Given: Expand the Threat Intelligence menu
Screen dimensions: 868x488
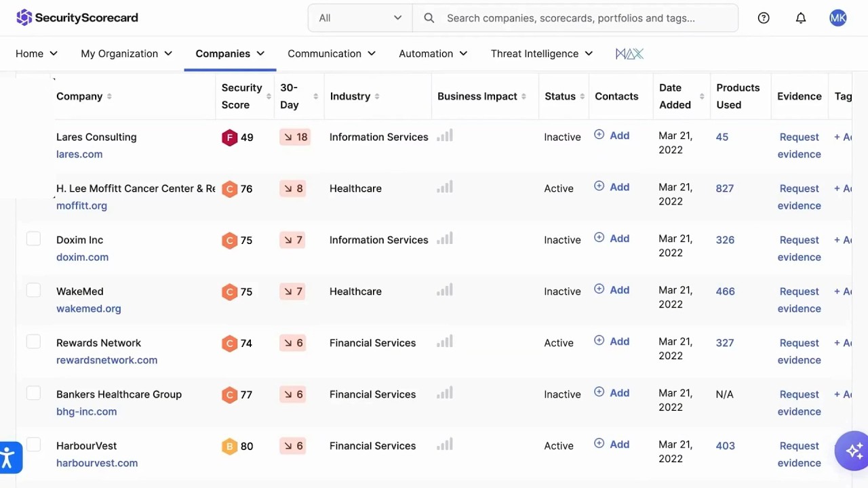Looking at the screenshot, I should tap(542, 54).
